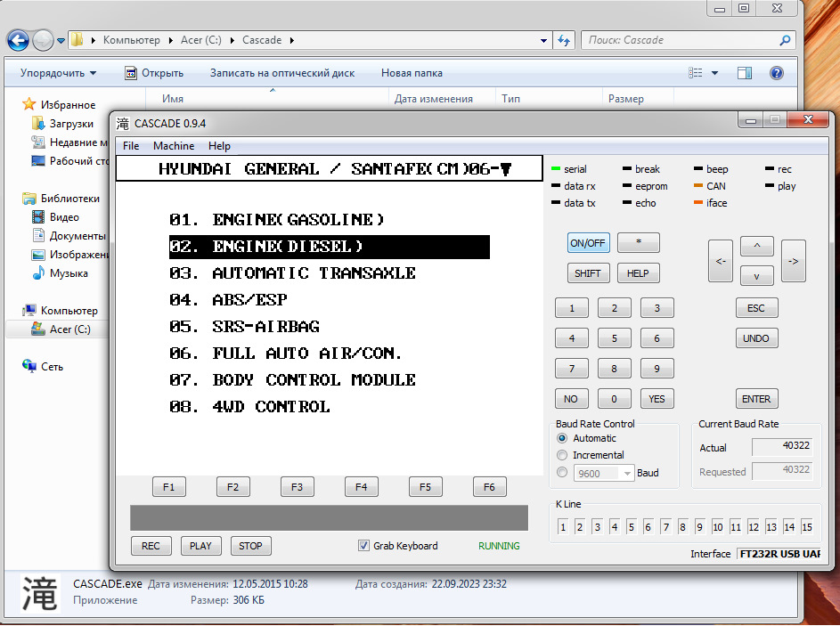
Task: Click the refresh icon beside Explorer address bar
Action: click(x=564, y=40)
